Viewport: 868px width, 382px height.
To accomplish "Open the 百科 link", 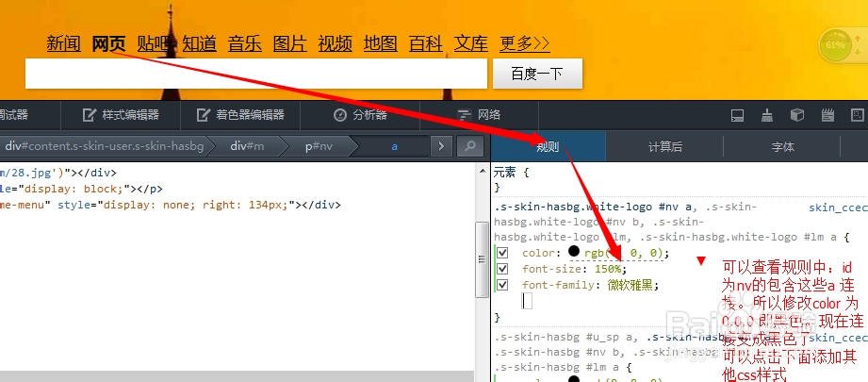I will (x=426, y=43).
